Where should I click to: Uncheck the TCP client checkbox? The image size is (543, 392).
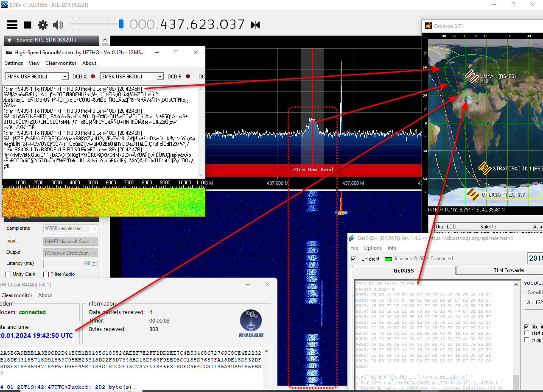coord(353,259)
